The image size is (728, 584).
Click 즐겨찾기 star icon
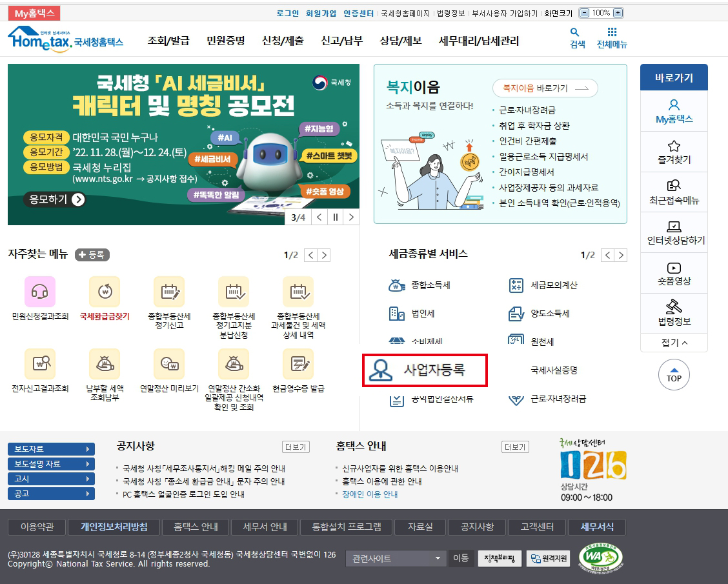coord(674,146)
